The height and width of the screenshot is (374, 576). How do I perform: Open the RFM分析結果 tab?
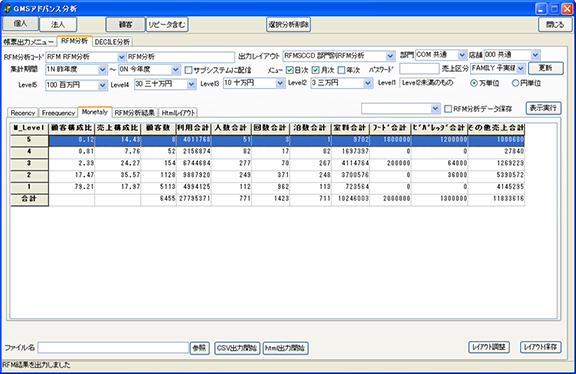tap(134, 113)
